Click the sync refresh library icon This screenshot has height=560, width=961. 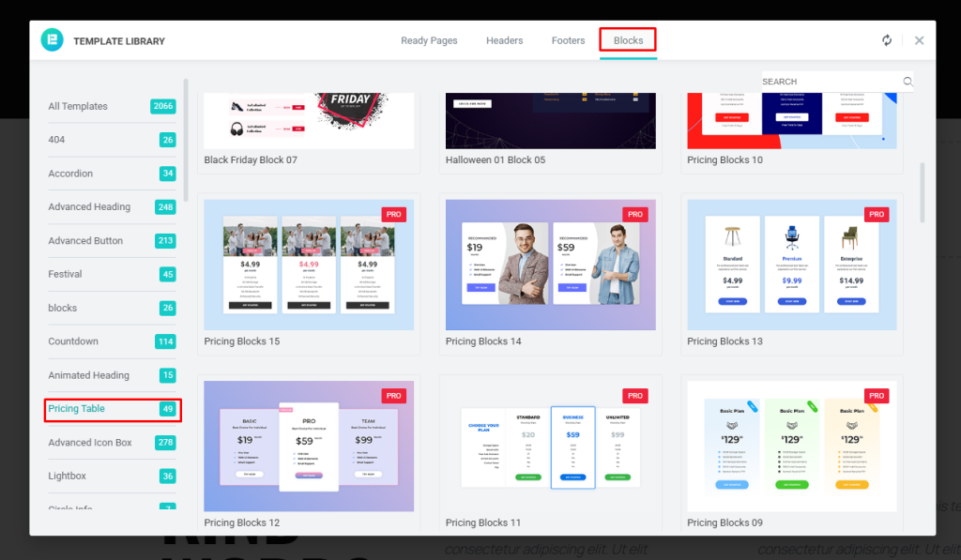pyautogui.click(x=886, y=40)
